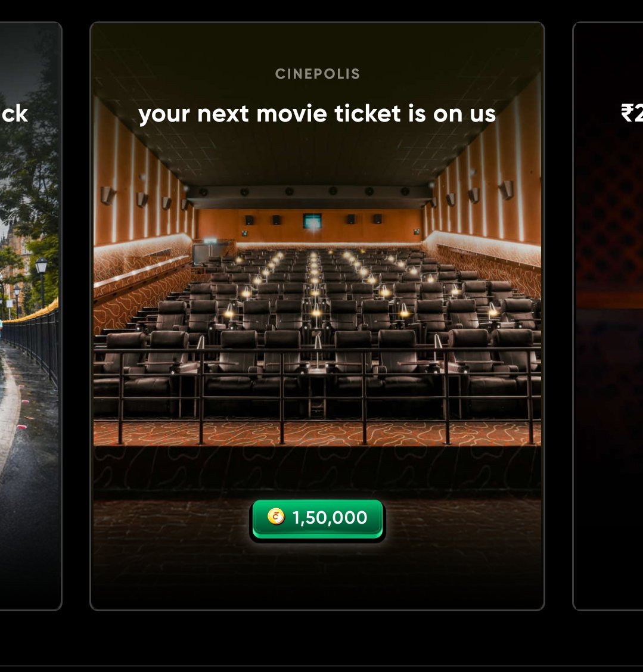Click the gold coin icon on green button

[x=276, y=517]
